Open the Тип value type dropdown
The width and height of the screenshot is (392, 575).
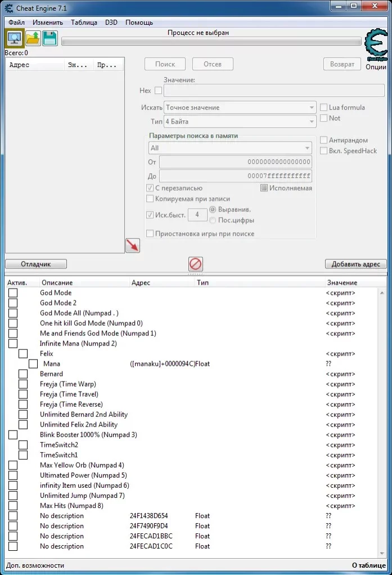click(240, 122)
